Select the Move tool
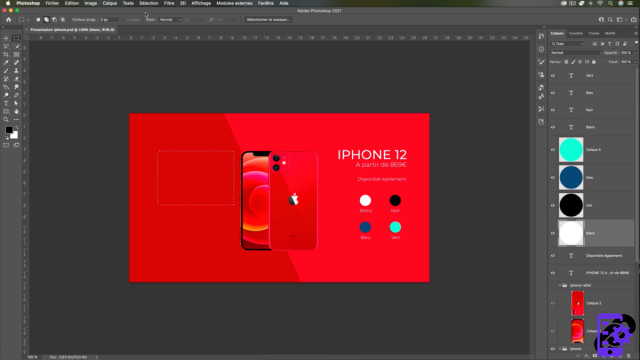The image size is (640, 360). click(6, 38)
